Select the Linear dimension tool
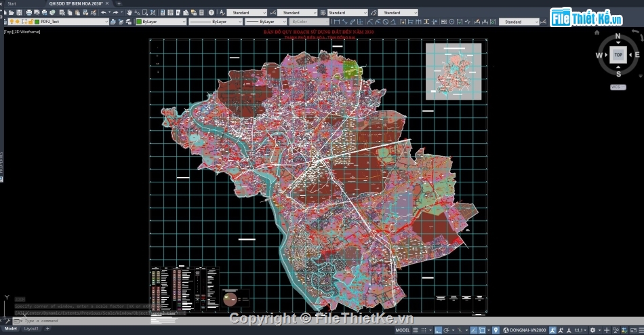This screenshot has height=335, width=644. point(337,22)
